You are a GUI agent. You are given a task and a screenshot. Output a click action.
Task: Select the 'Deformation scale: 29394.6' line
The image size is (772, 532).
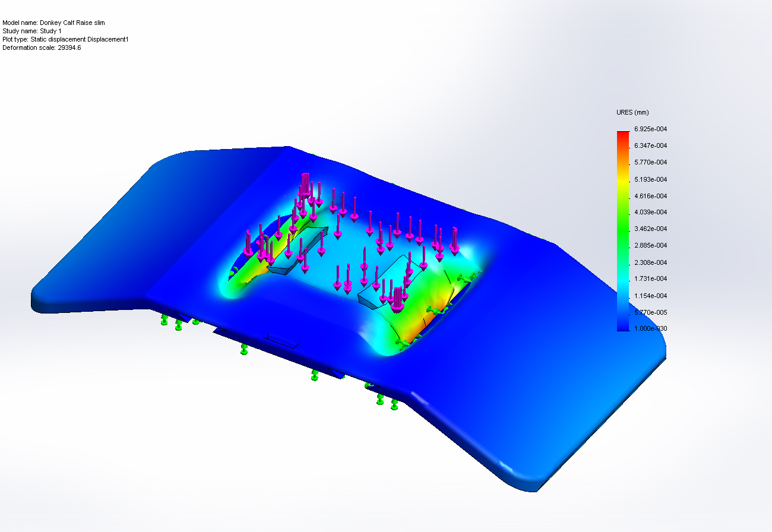click(42, 47)
